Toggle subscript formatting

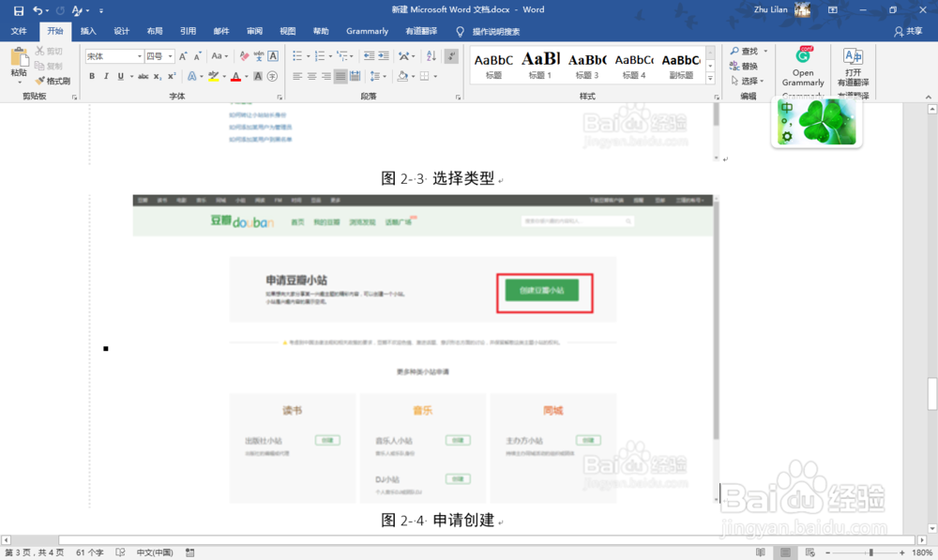click(x=158, y=76)
